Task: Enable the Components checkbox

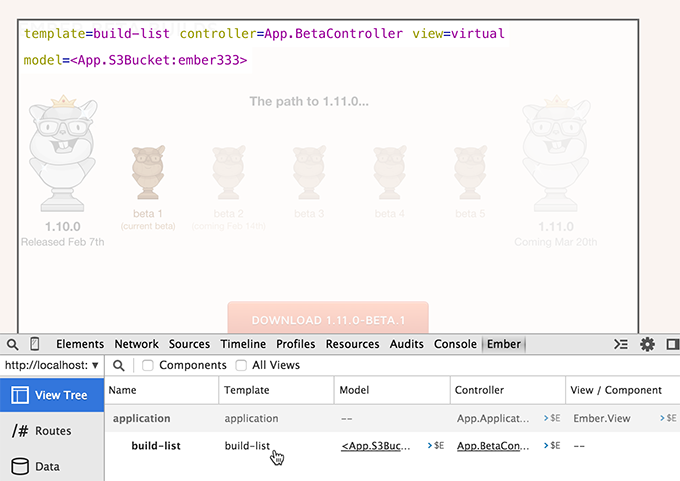Action: (148, 366)
